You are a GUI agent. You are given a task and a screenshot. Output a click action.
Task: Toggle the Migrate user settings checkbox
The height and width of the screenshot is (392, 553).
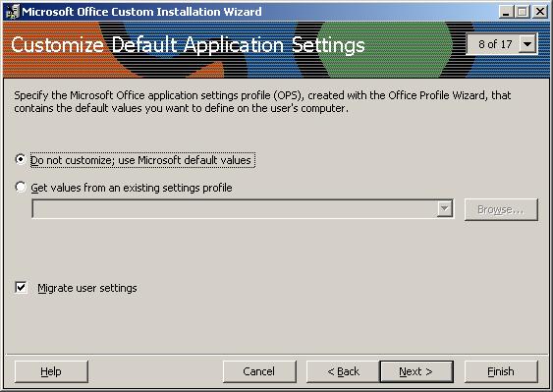coord(22,288)
